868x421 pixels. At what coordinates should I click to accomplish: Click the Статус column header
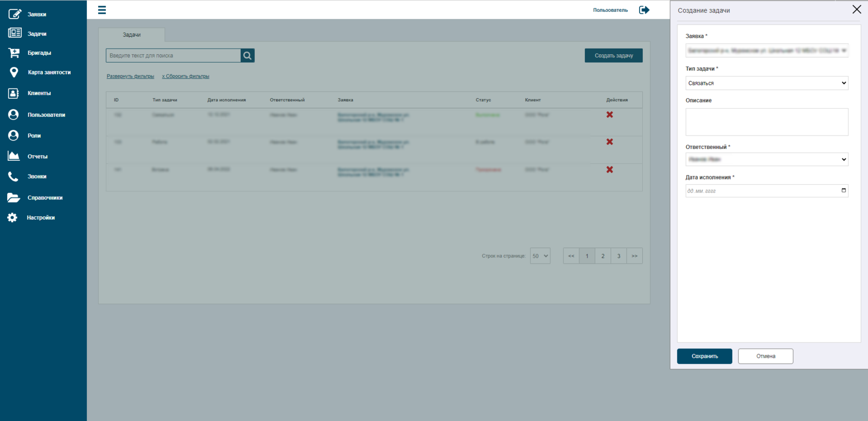coord(484,100)
